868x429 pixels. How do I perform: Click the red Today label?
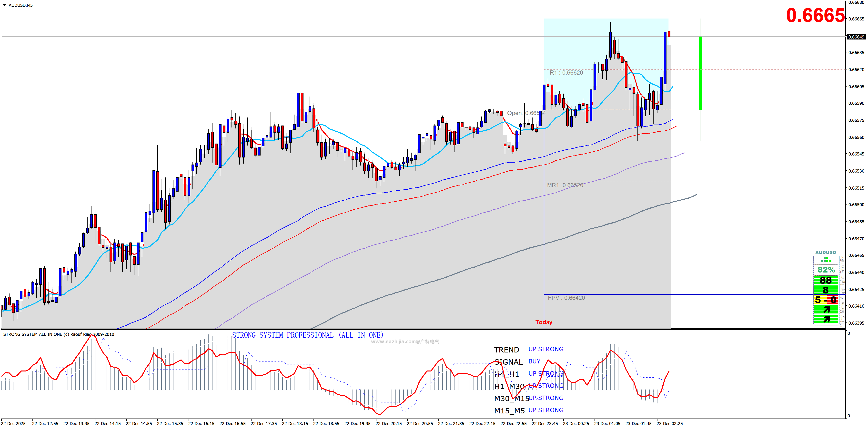pos(544,322)
